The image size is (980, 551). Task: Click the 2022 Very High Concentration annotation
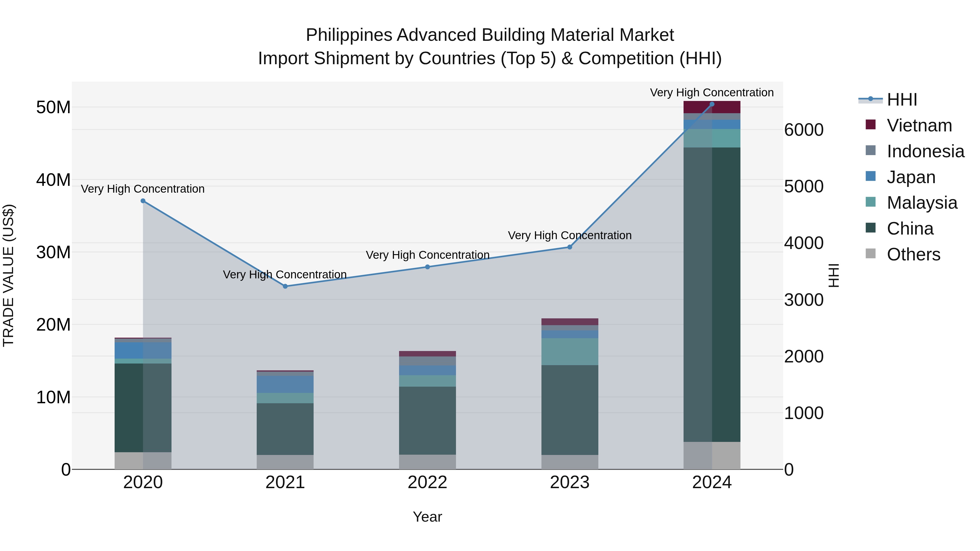(x=428, y=255)
